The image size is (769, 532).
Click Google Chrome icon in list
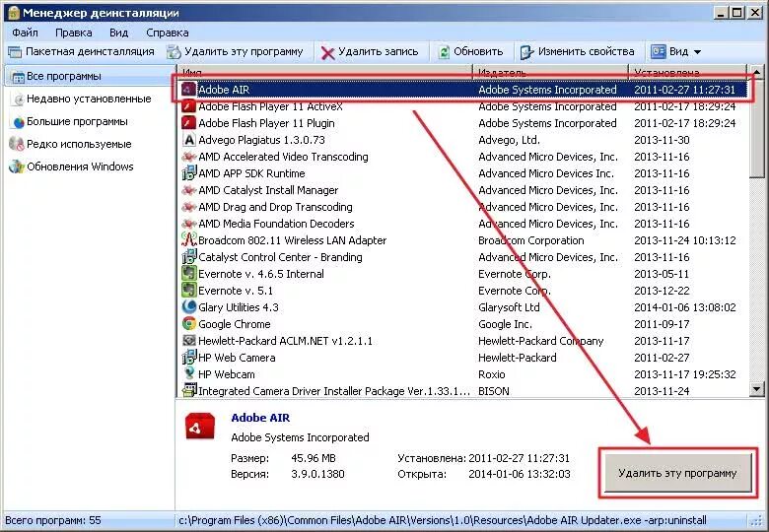[189, 324]
